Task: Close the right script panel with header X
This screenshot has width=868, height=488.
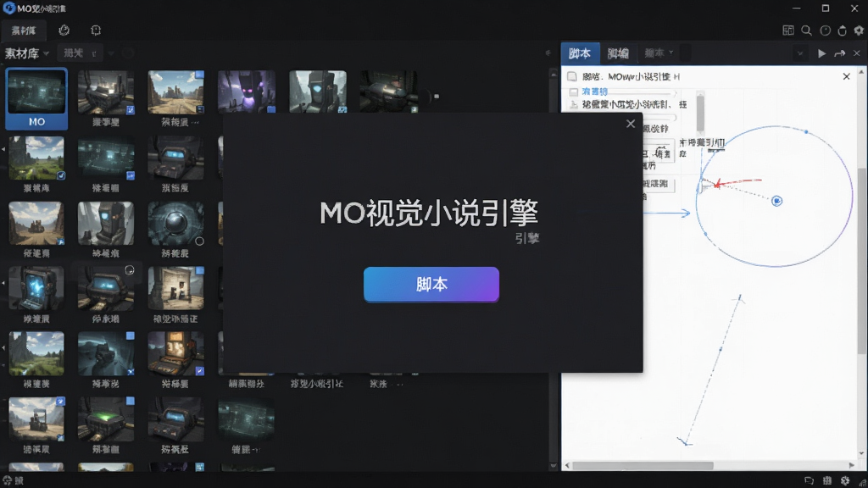Action: tap(857, 53)
